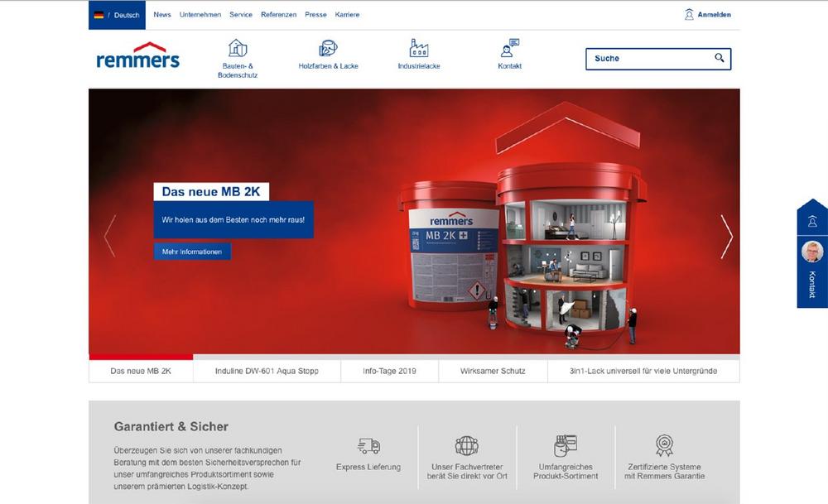This screenshot has height=504, width=828.
Task: Click the red slide progress bar
Action: click(141, 357)
